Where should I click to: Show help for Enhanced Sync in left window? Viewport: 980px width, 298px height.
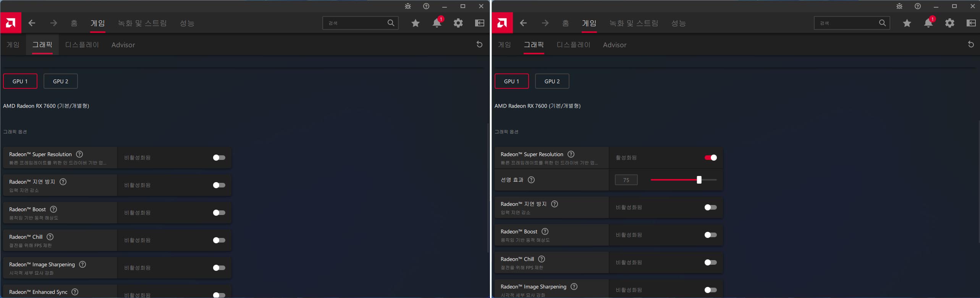pyautogui.click(x=75, y=292)
